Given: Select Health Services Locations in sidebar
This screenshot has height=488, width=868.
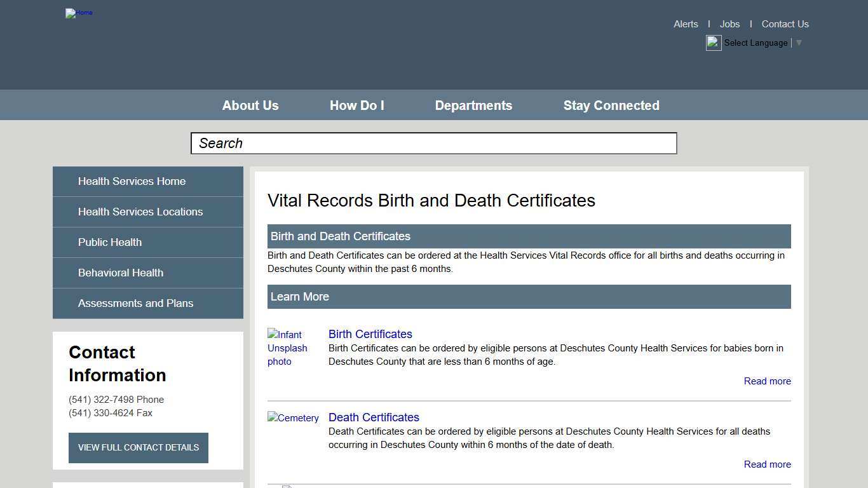Looking at the screenshot, I should (140, 212).
